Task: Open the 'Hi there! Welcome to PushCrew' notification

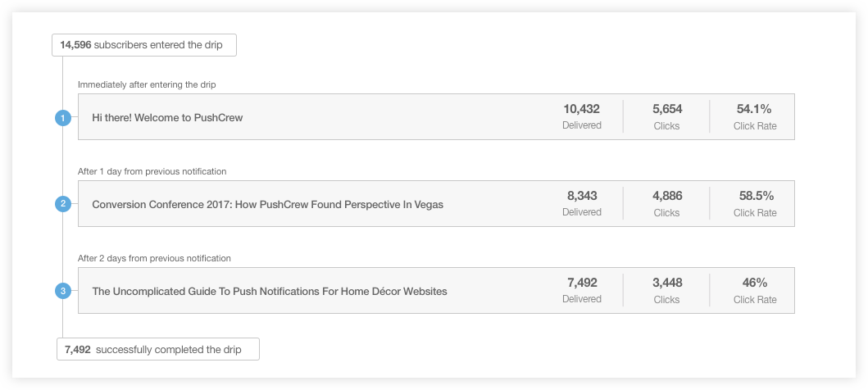Action: [x=167, y=117]
